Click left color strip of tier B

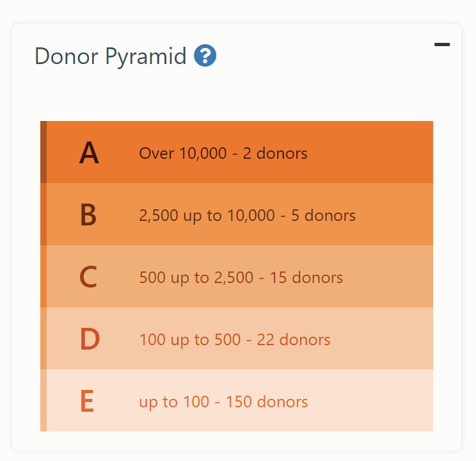44,214
